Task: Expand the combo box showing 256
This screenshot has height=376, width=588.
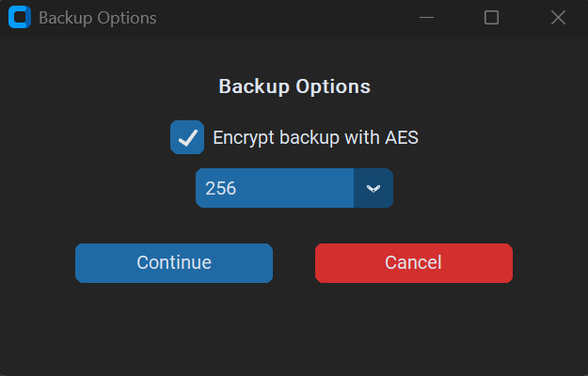Action: pyautogui.click(x=373, y=188)
